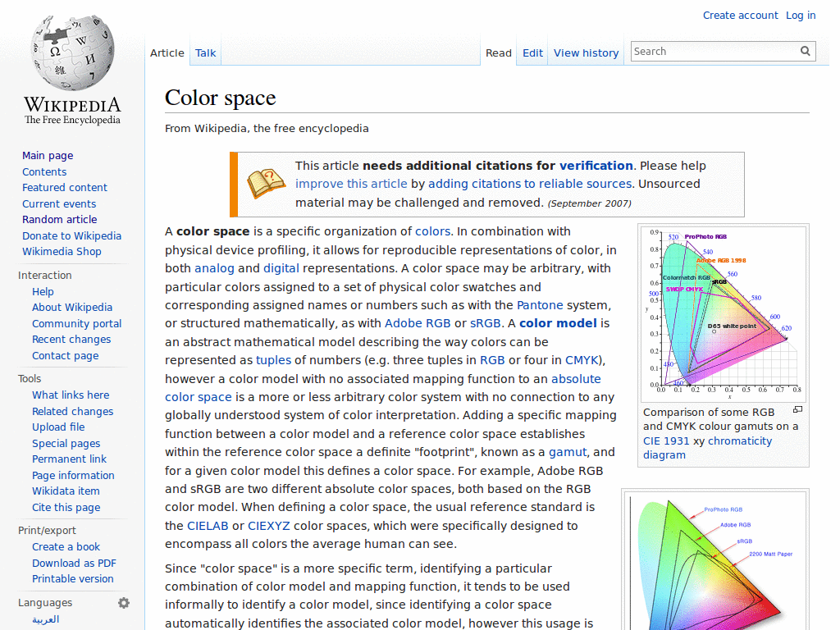The width and height of the screenshot is (840, 630).
Task: Open the Contact page link
Action: (x=66, y=356)
